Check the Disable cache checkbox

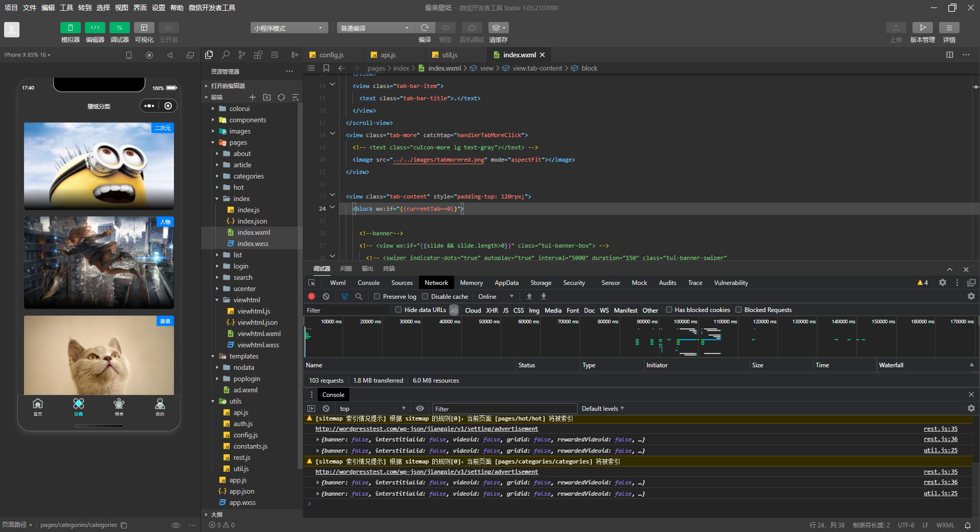click(425, 296)
